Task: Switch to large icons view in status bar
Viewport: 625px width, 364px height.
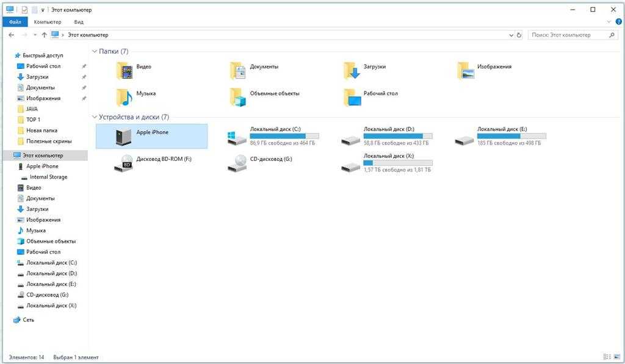Action: click(x=618, y=357)
